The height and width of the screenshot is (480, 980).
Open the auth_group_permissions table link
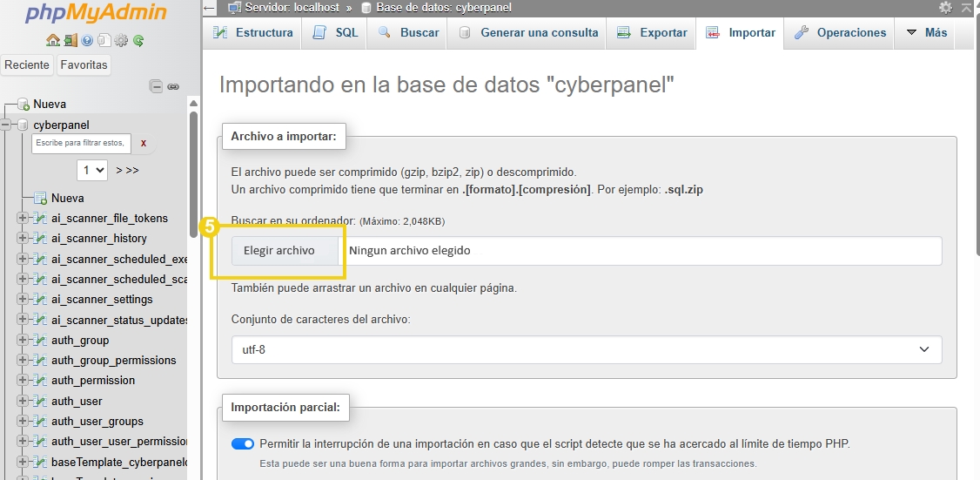coord(114,361)
